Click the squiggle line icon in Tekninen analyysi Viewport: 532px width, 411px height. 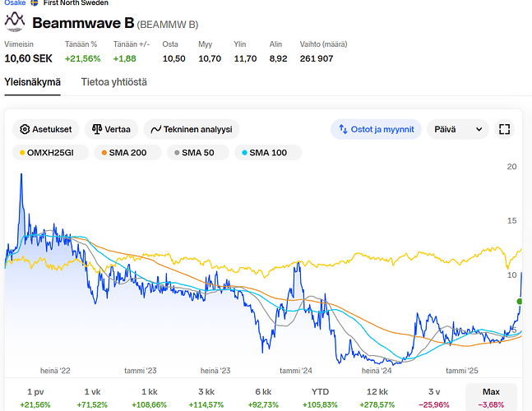point(155,129)
